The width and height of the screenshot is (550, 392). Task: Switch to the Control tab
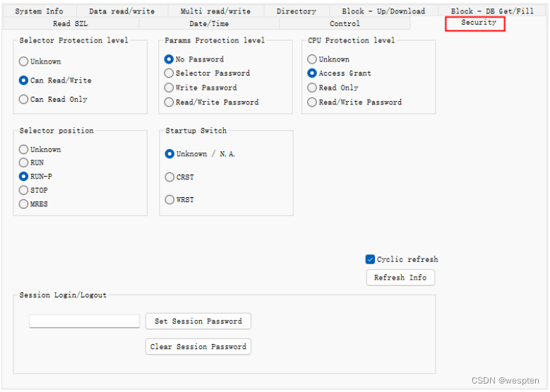(345, 23)
